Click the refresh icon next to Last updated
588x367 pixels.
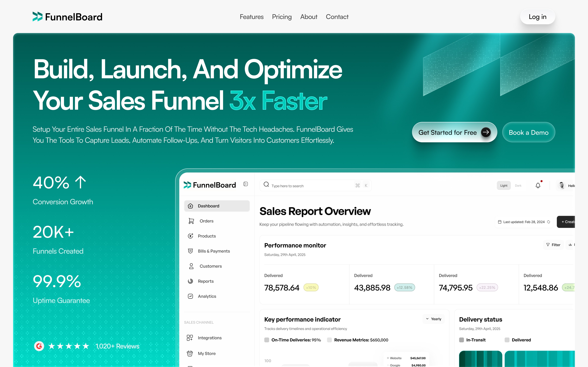point(548,222)
